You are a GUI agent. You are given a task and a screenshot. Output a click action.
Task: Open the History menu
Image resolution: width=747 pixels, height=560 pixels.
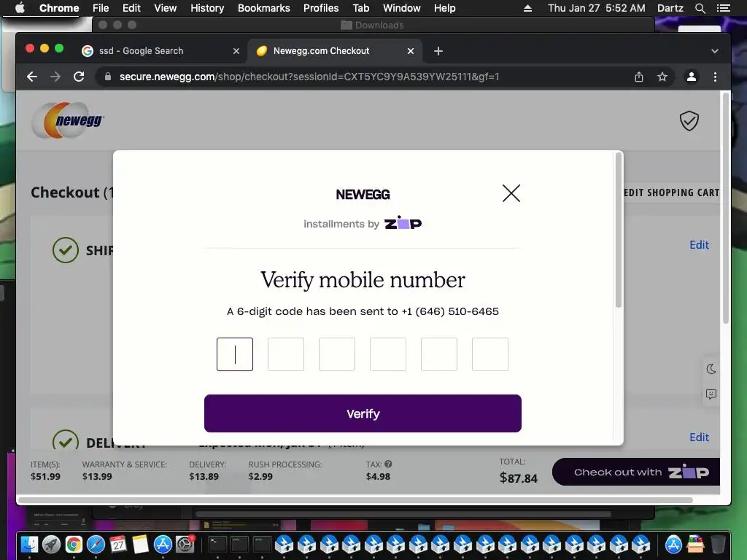pos(207,8)
